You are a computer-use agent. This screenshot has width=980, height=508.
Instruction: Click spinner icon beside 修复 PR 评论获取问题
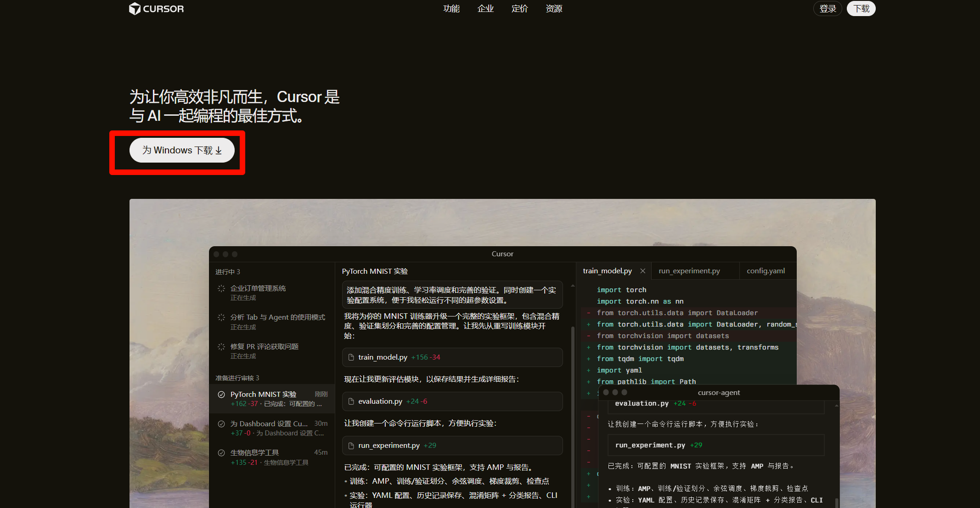click(x=221, y=347)
